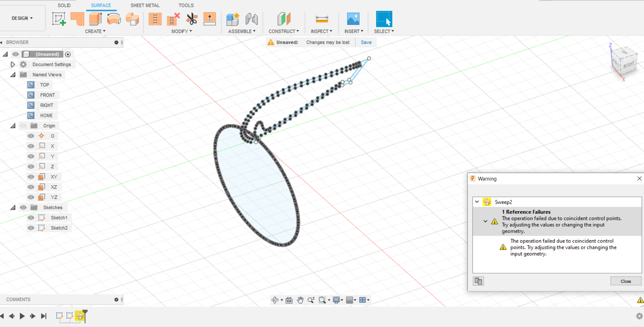Click the Measure ruler icon

(321, 19)
